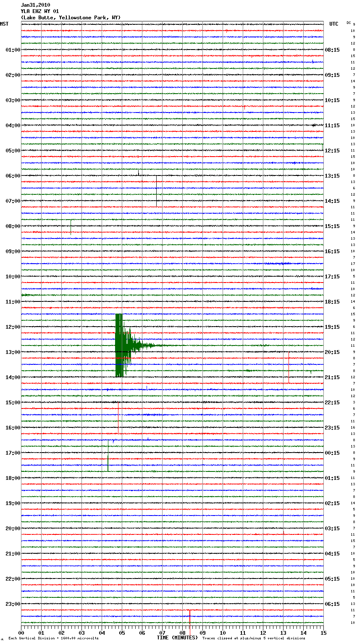Viewport: 357px width, 644px height.
Task: Click minute tick 05 on bottom axis
Action: (x=122, y=633)
